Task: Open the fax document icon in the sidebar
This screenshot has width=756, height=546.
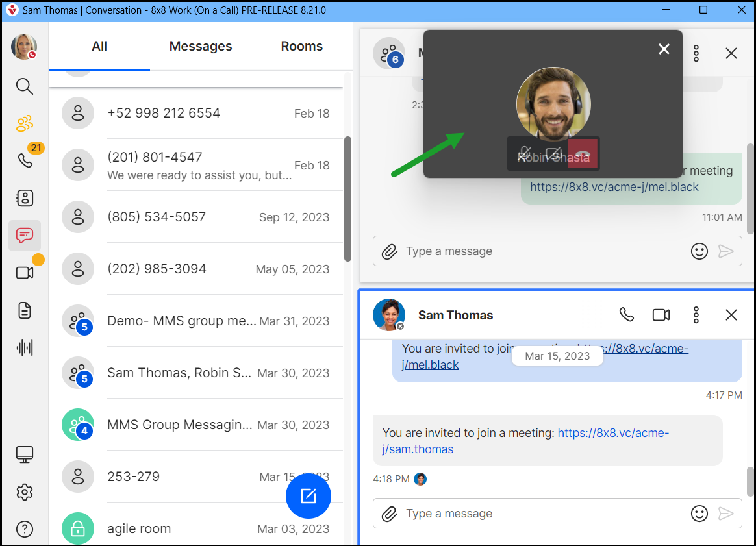Action: [x=25, y=310]
